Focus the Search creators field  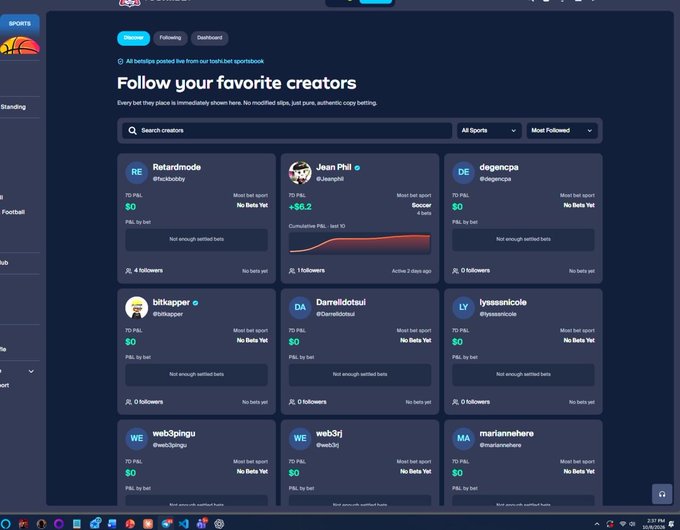click(287, 131)
